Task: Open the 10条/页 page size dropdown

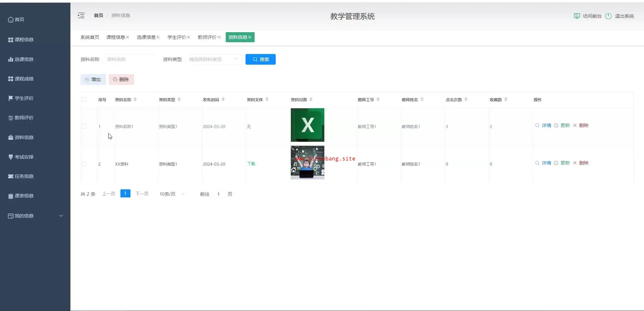Action: pyautogui.click(x=172, y=194)
